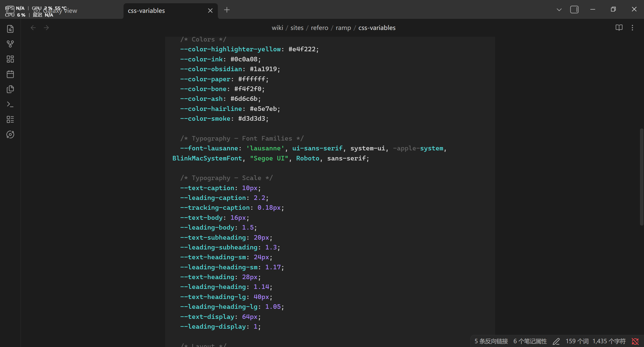
Task: Click the --font-lausanne variable name
Action: coord(209,148)
